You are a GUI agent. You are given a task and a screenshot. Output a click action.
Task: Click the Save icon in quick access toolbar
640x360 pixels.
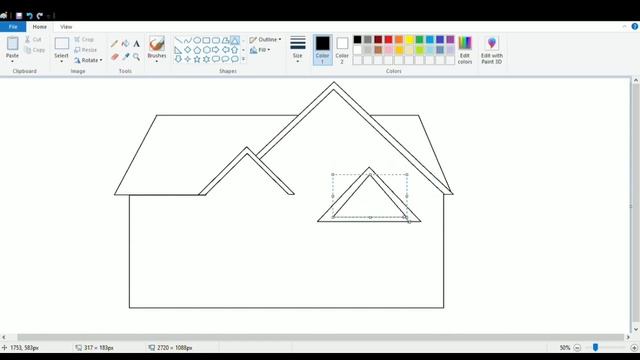[x=19, y=16]
